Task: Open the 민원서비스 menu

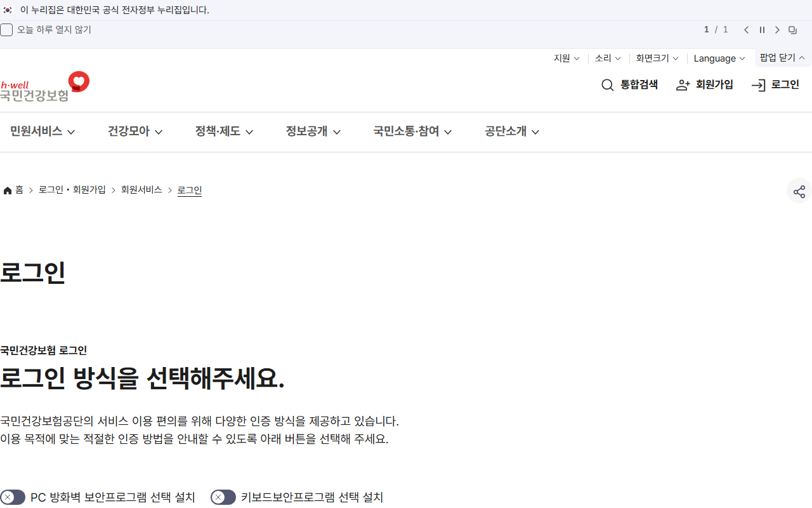Action: [42, 131]
